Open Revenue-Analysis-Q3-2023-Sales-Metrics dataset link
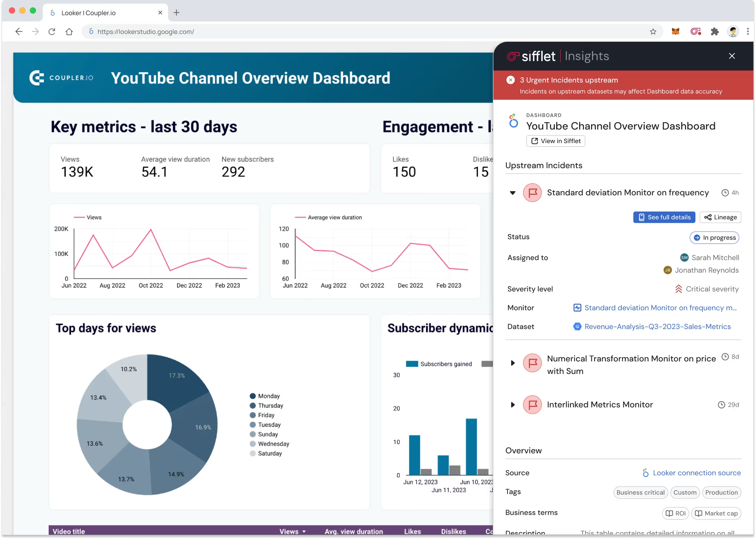 point(657,327)
